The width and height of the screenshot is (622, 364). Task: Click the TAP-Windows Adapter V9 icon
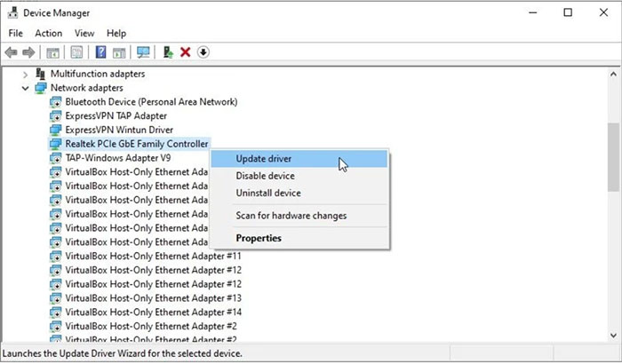55,158
